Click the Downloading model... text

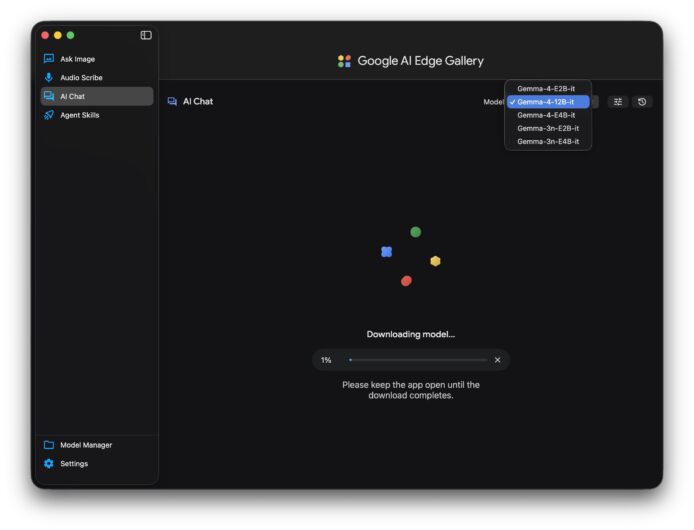tap(411, 334)
